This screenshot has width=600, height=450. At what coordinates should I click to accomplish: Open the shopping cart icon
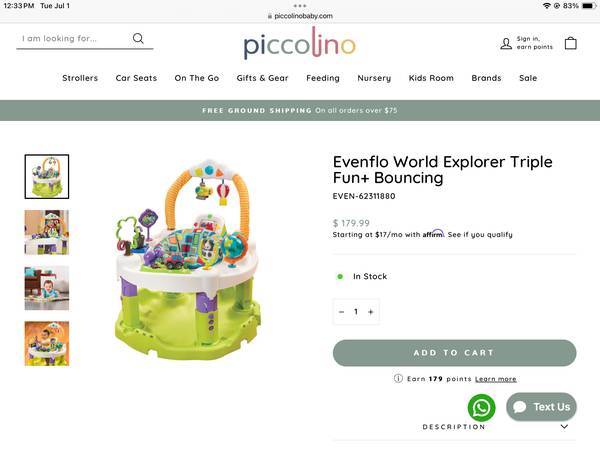point(571,43)
